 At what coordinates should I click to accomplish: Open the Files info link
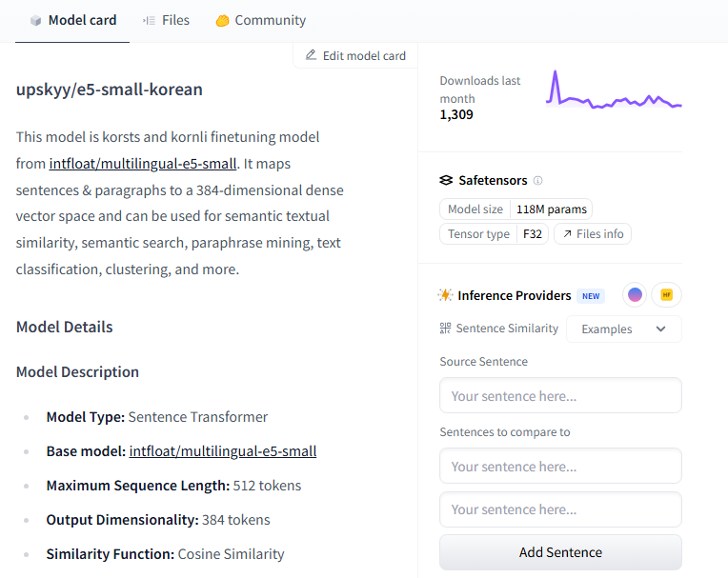(593, 234)
